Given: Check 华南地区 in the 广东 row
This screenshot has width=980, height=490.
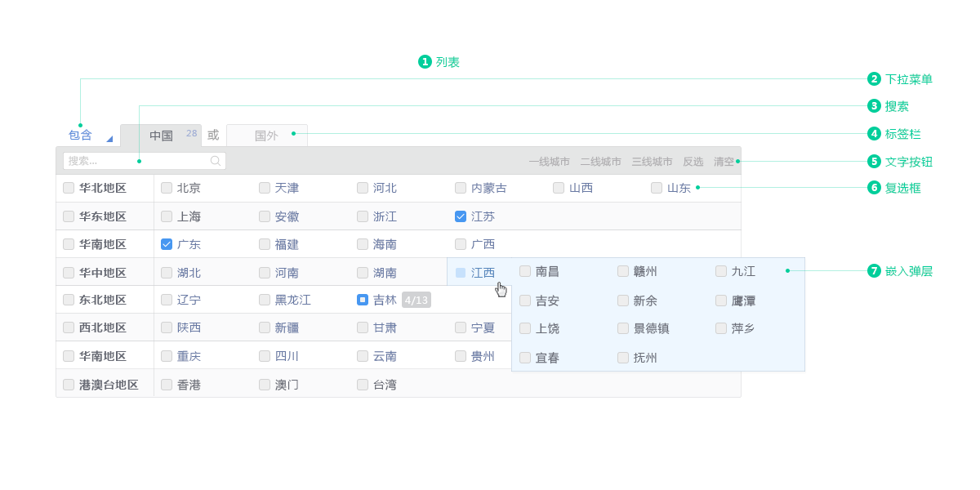Looking at the screenshot, I should coord(69,244).
